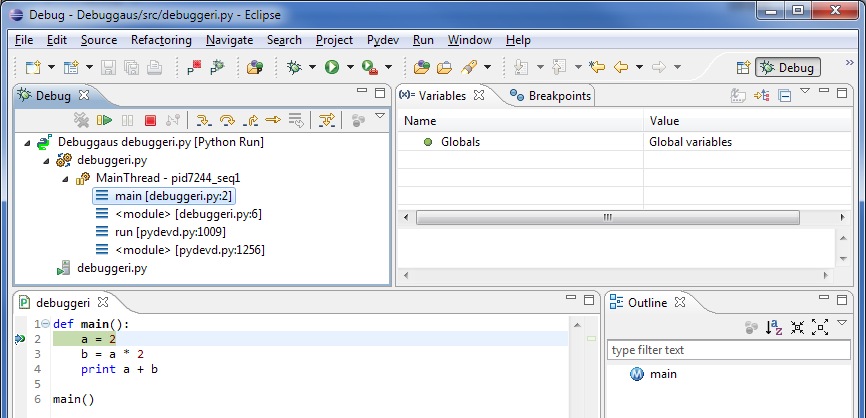Click the Value column header

(748, 121)
